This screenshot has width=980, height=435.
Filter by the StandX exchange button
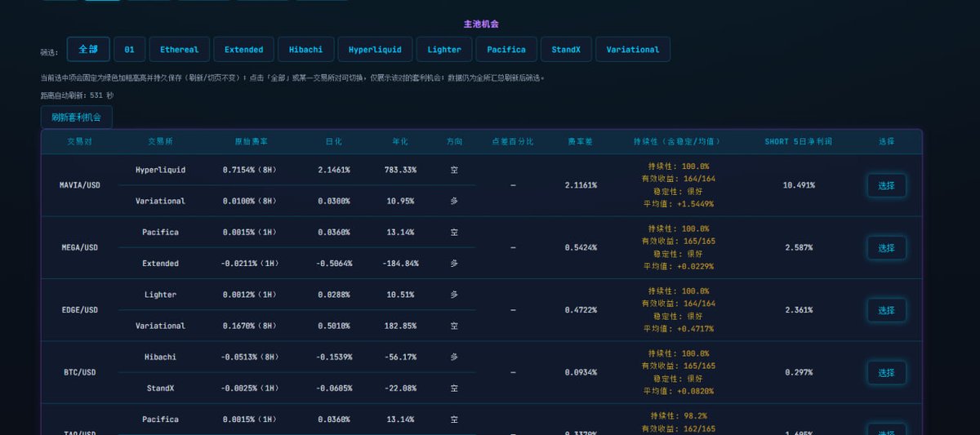(x=566, y=49)
